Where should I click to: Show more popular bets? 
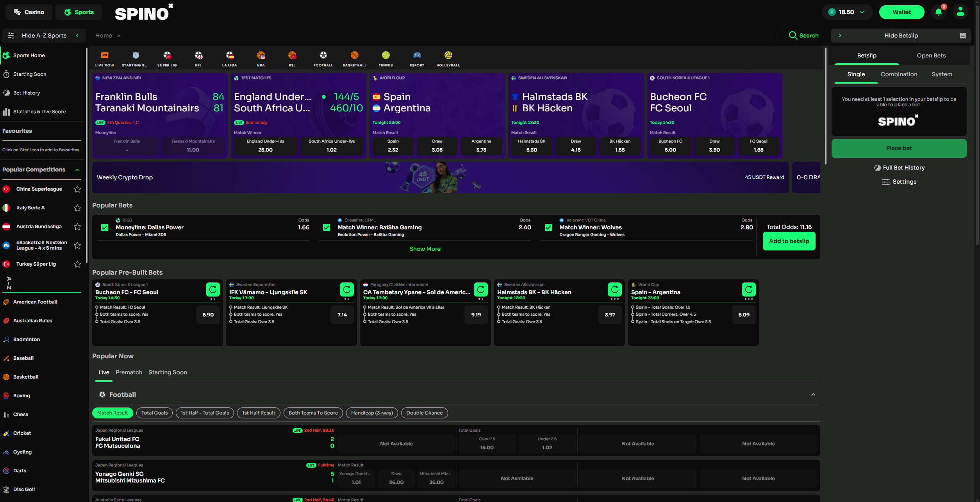425,249
